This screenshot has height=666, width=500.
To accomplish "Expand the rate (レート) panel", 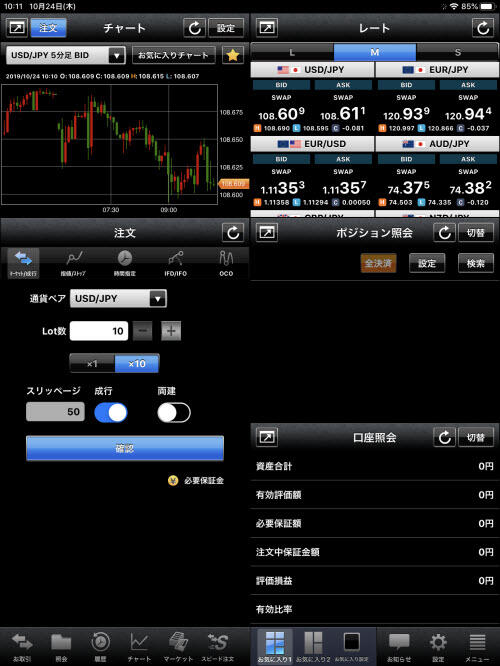I will click(x=267, y=28).
